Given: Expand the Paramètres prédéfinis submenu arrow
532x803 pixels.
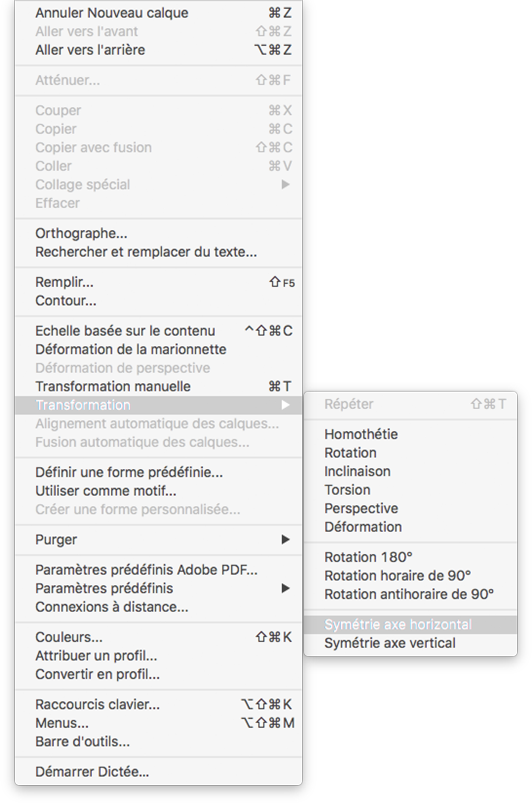Looking at the screenshot, I should coord(286,588).
